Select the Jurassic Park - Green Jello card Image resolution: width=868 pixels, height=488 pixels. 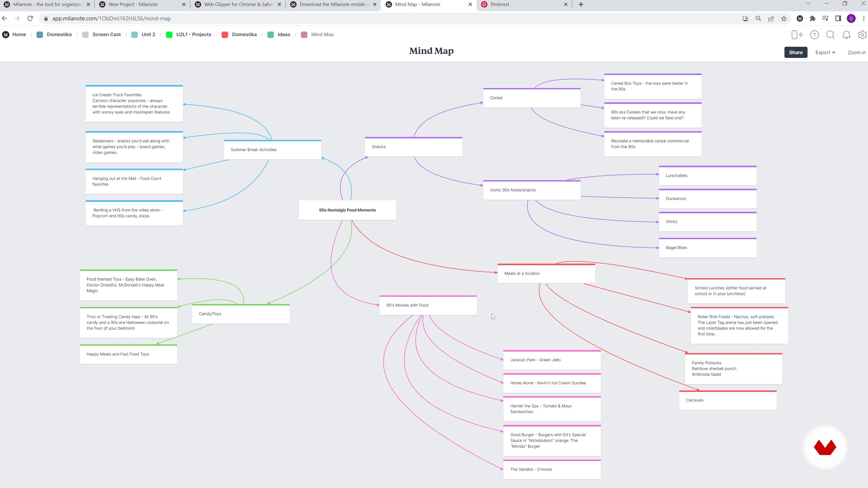(x=552, y=360)
